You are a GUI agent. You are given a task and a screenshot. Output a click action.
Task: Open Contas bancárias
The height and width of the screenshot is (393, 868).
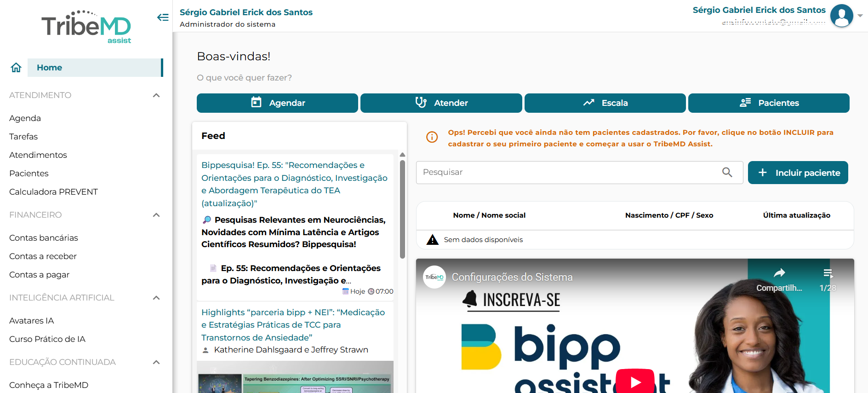tap(44, 238)
